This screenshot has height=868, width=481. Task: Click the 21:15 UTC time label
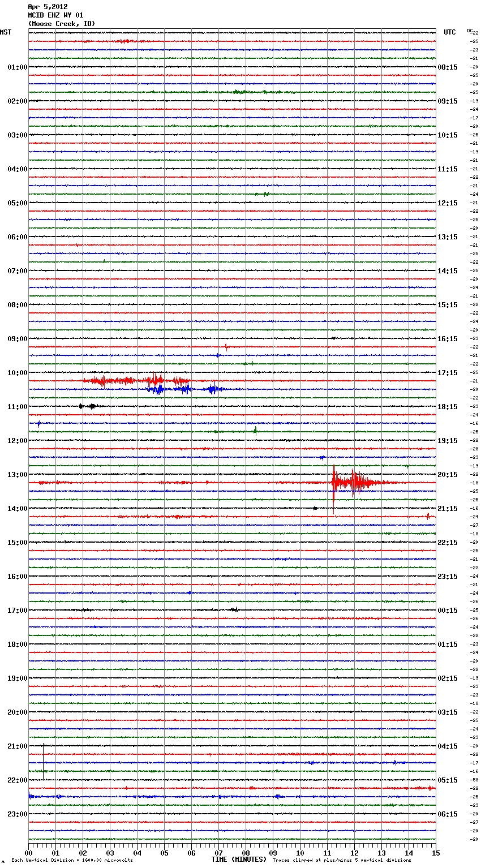coord(448,509)
